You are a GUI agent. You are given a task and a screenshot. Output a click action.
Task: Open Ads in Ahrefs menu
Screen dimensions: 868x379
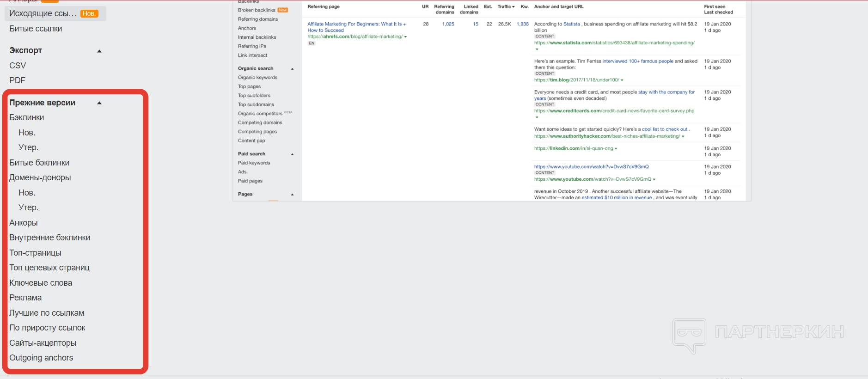[x=242, y=172]
